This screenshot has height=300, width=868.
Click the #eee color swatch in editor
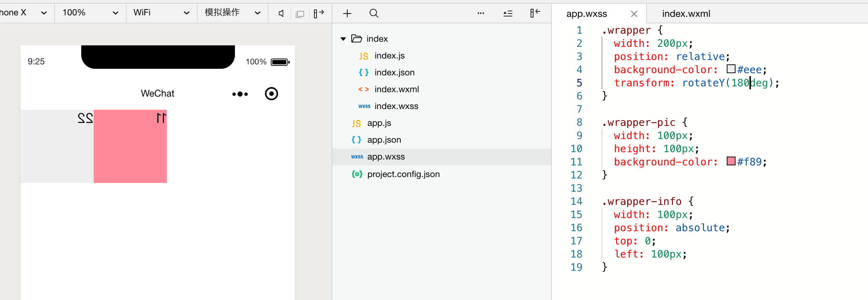731,69
